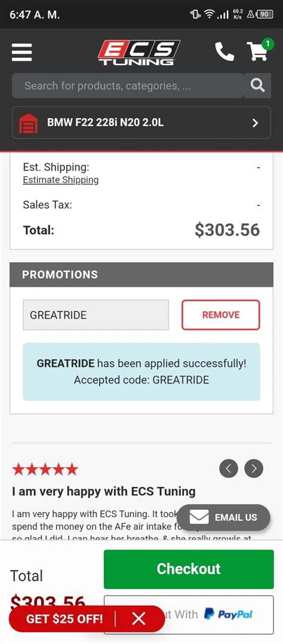Screen dimensions: 283x644
Task: Tap the GREATRIDE promo code field
Action: point(96,315)
